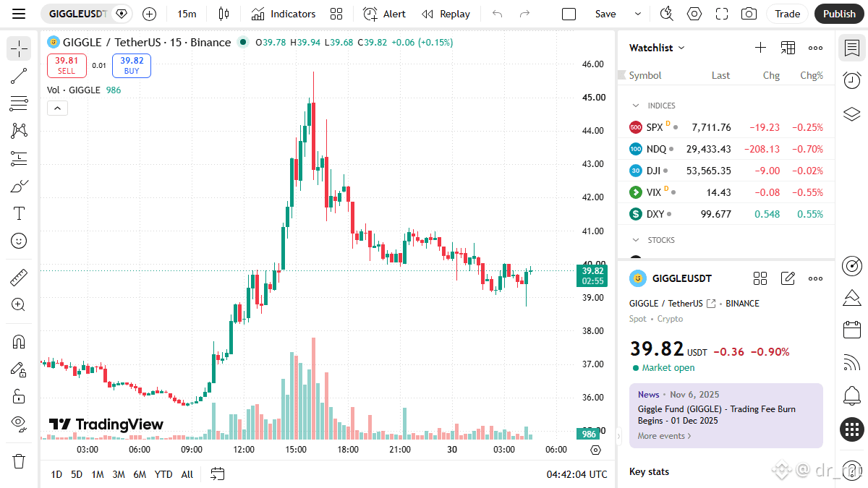Select the Text annotation tool
This screenshot has width=868, height=488.
click(x=19, y=213)
